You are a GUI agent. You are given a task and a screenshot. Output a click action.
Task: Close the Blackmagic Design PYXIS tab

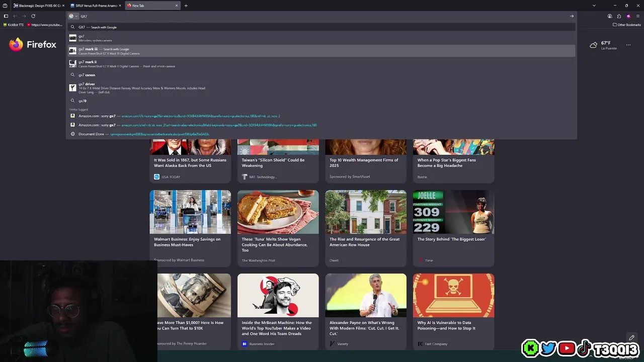click(63, 6)
